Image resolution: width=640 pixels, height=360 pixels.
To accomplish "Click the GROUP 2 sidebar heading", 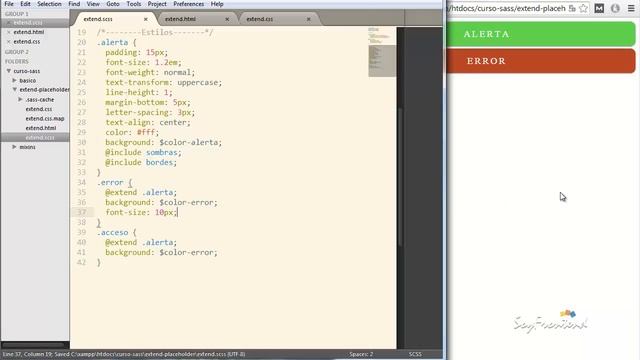I will pyautogui.click(x=17, y=52).
